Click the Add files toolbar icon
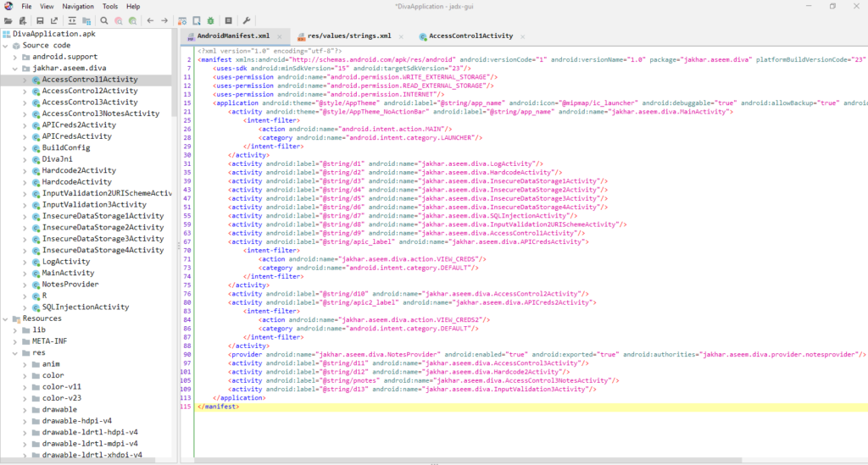The height and width of the screenshot is (465, 868). point(23,21)
